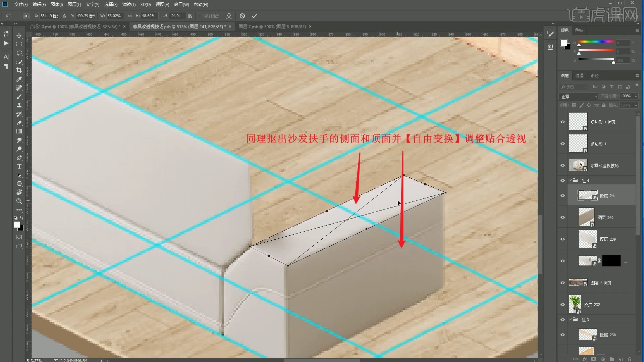The width and height of the screenshot is (644, 362).
Task: Toggle relative positioning triangle for reference point
Action: (x=64, y=16)
